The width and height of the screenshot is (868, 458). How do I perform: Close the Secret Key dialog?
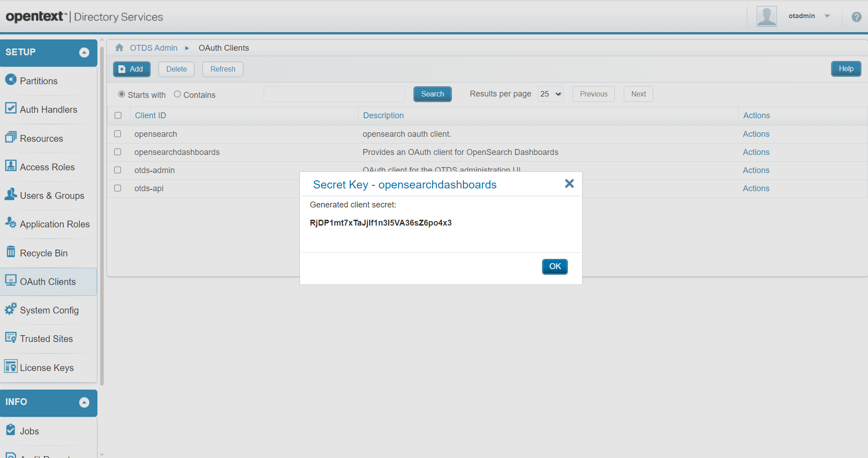[569, 183]
